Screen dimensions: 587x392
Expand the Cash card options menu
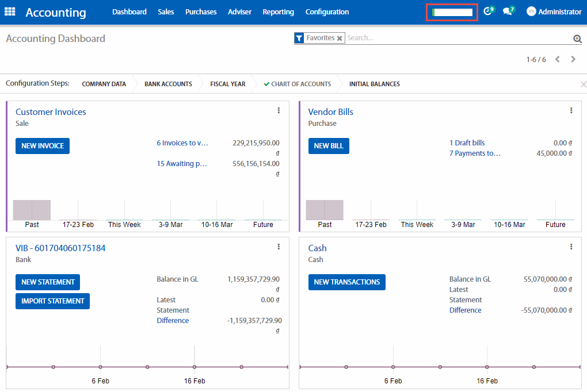571,247
